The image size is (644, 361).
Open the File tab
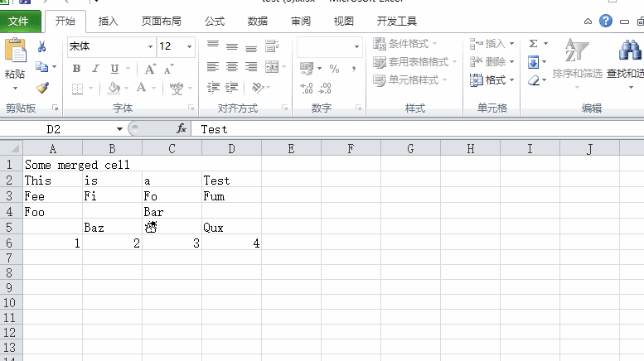tap(20, 22)
